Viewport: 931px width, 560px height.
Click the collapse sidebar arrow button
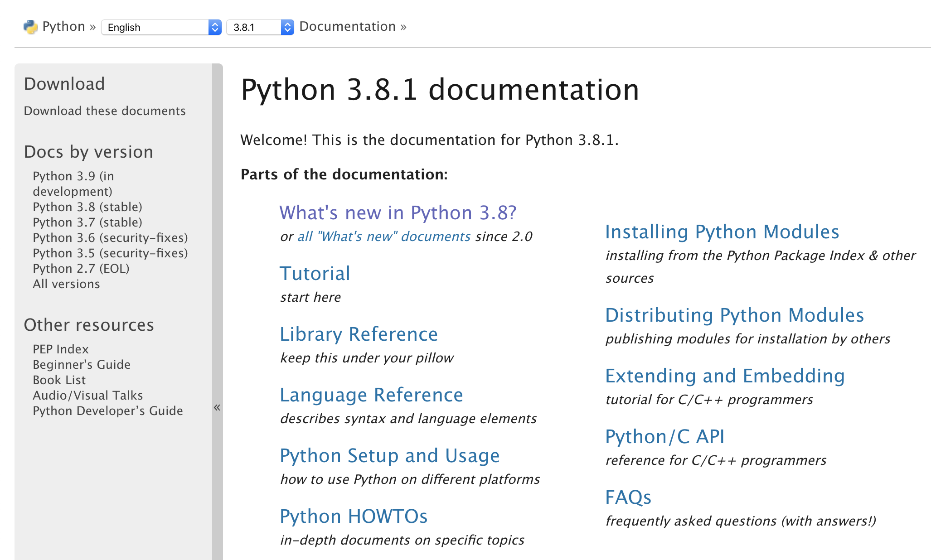pos(217,408)
